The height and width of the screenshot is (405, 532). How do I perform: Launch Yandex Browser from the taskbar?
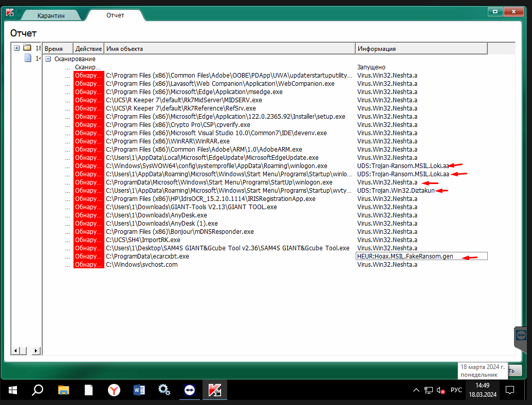coord(114,390)
